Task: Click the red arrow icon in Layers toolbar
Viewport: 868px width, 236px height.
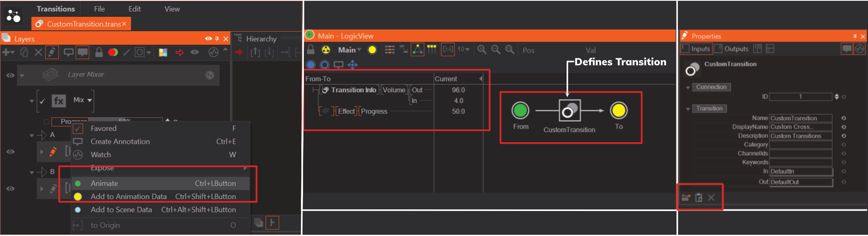Action: (179, 52)
